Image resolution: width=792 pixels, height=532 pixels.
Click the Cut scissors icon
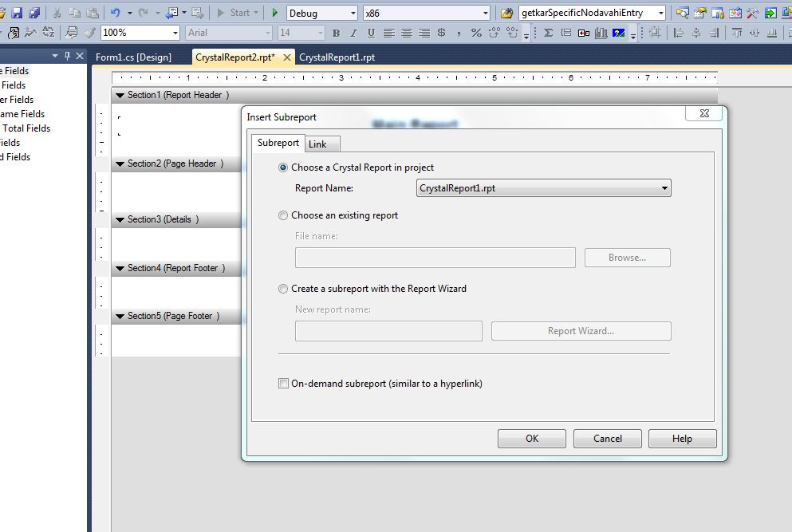pos(57,13)
